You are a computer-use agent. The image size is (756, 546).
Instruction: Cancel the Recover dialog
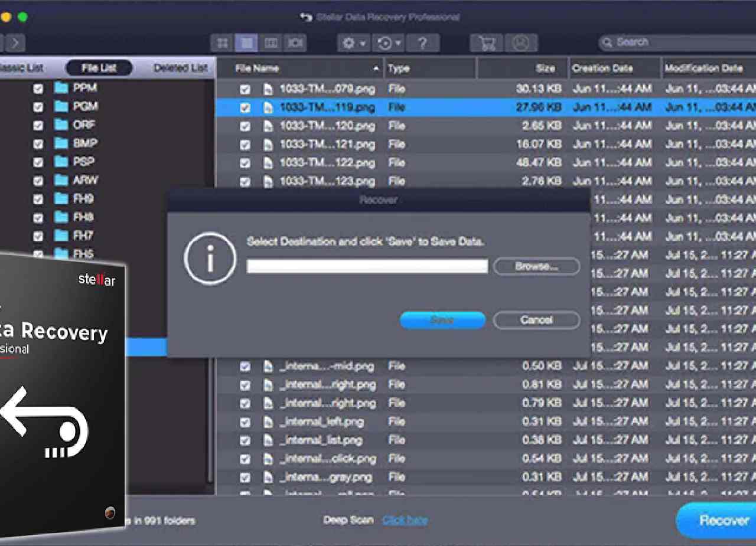[x=536, y=320]
